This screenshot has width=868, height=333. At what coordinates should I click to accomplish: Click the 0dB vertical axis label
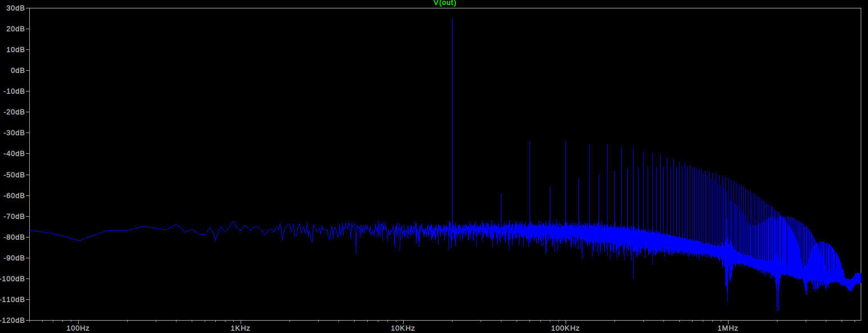pyautogui.click(x=18, y=70)
